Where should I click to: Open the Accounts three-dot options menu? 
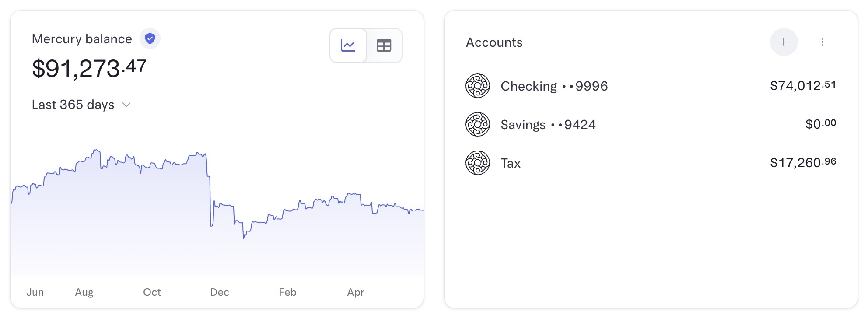822,42
